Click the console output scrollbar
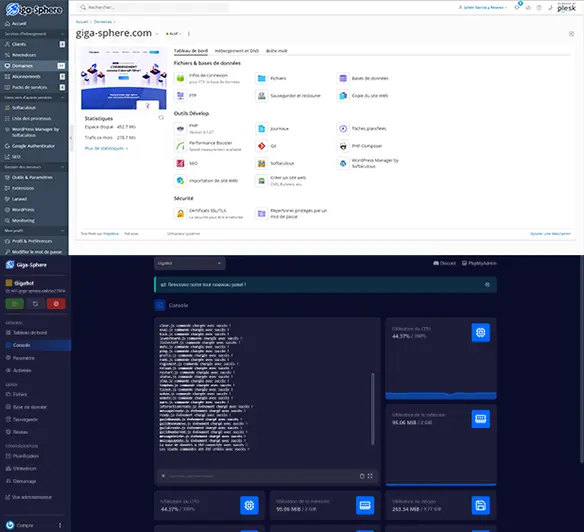The image size is (584, 532). point(372,409)
